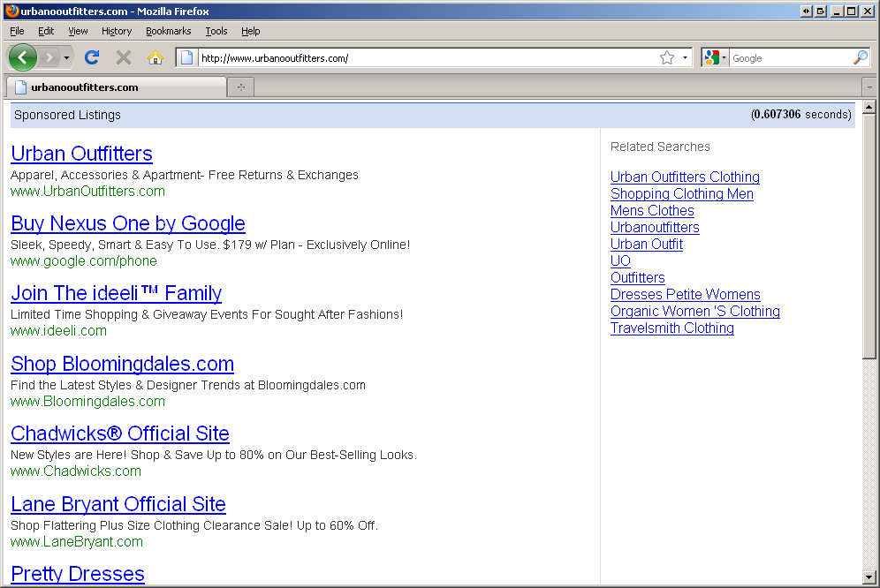This screenshot has width=880, height=588.
Task: Click the green Back arrow button
Action: click(x=23, y=57)
